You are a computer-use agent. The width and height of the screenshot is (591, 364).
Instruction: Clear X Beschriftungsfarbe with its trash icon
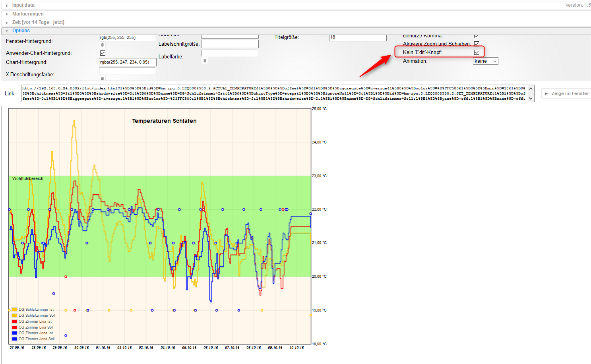click(103, 78)
